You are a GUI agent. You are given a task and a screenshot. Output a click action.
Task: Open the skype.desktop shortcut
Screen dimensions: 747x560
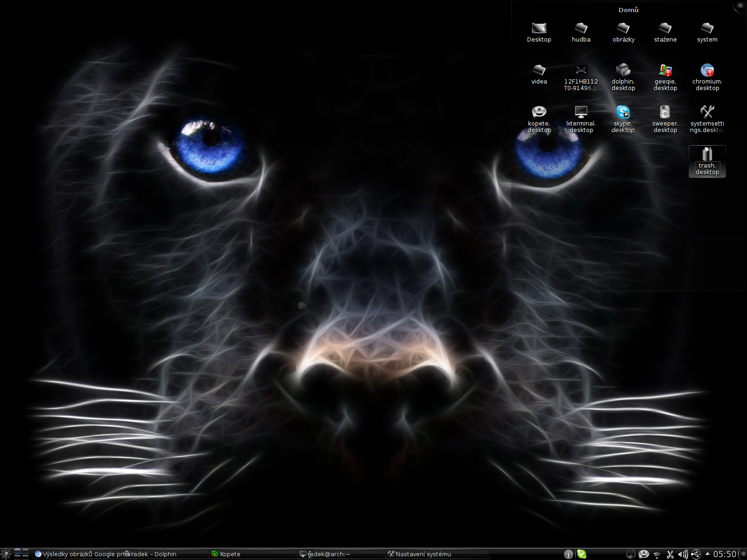pyautogui.click(x=623, y=119)
